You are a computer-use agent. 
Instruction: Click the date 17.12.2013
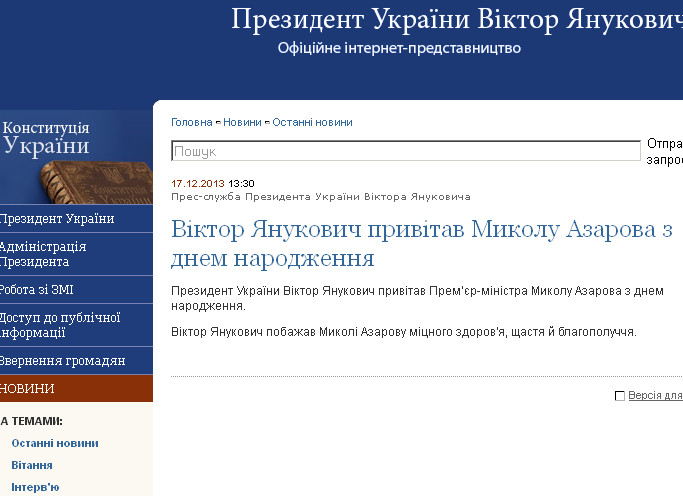point(198,183)
